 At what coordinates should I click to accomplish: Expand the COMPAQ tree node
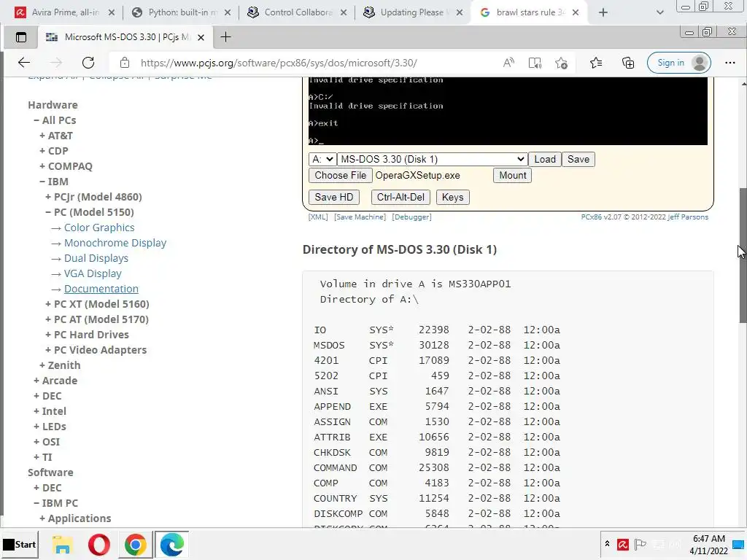tap(66, 166)
